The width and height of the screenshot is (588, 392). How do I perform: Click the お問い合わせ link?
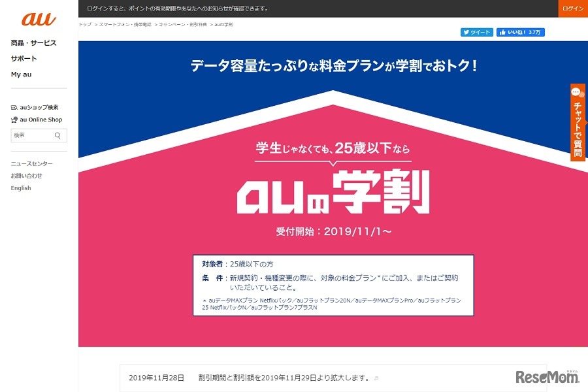26,176
